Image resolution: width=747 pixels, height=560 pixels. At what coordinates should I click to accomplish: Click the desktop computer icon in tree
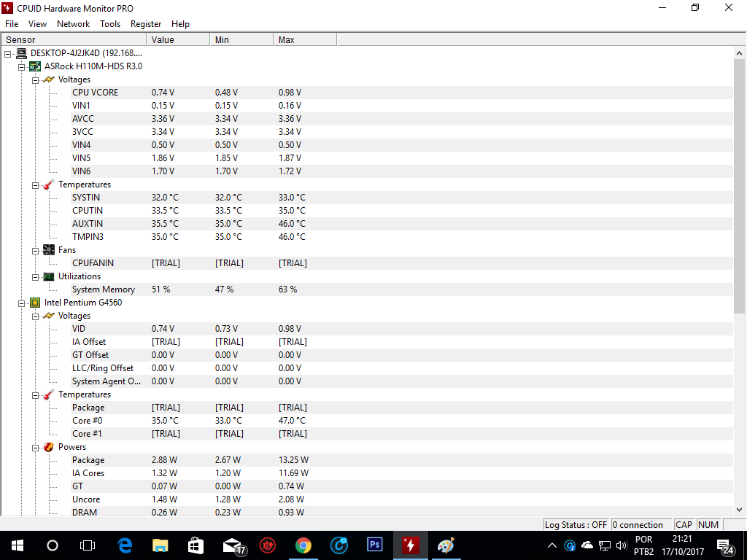(x=21, y=52)
